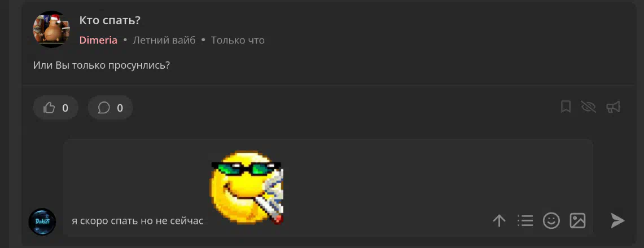This screenshot has height=248, width=644.
Task: Click post text "Или Вы только проснулись?"
Action: [102, 65]
